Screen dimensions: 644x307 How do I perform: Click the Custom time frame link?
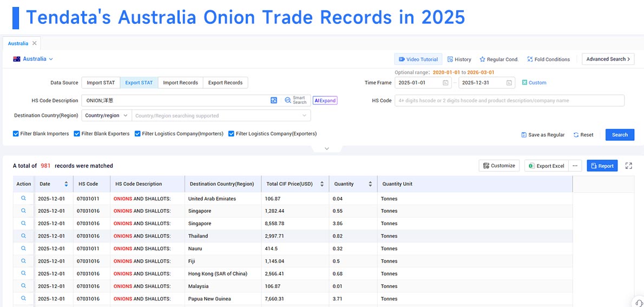click(534, 83)
